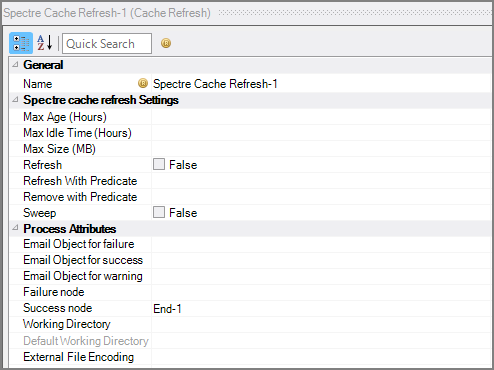Select the Working Directory property
Image resolution: width=494 pixels, height=370 pixels.
point(67,324)
